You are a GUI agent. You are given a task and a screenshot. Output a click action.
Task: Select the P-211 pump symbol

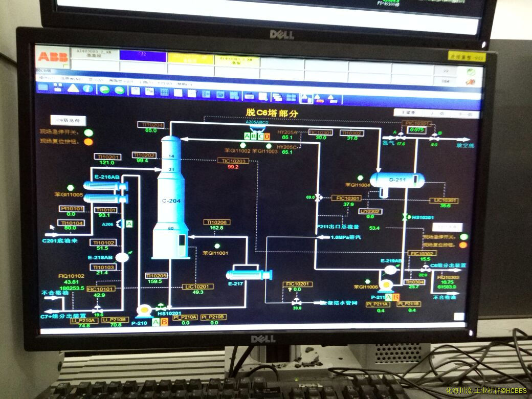[386, 285]
